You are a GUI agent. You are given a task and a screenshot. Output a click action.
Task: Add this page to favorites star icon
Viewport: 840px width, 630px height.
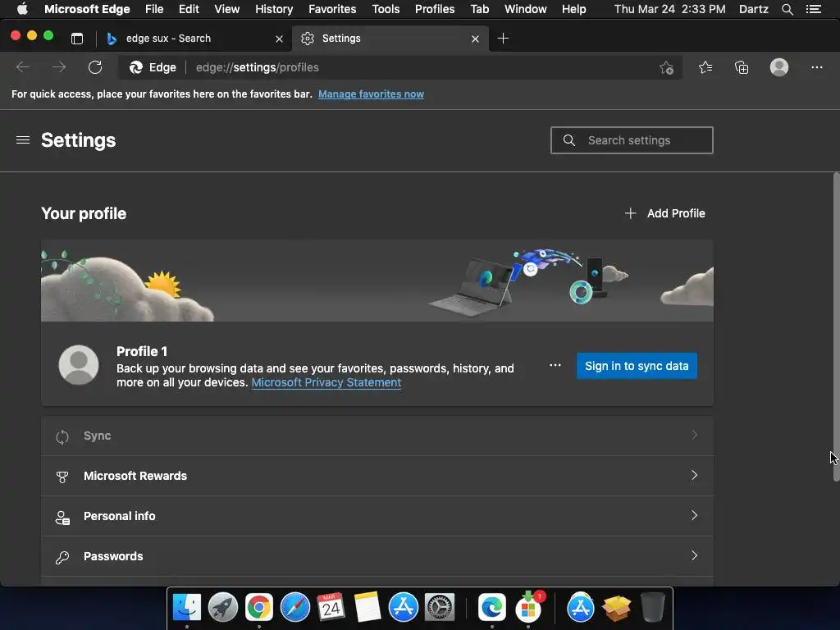click(666, 67)
